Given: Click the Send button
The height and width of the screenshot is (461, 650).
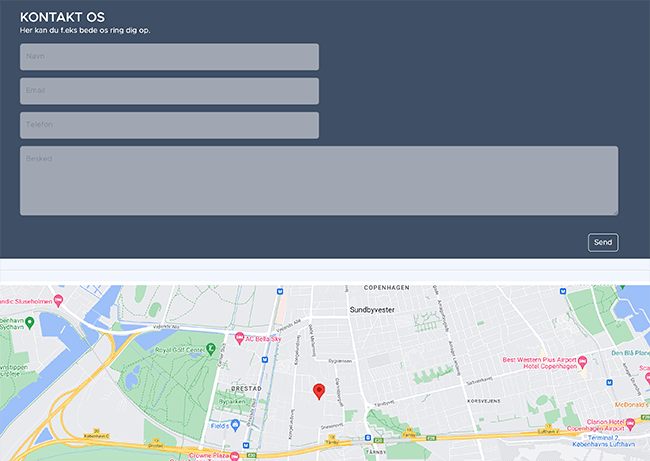Looking at the screenshot, I should click(x=603, y=242).
